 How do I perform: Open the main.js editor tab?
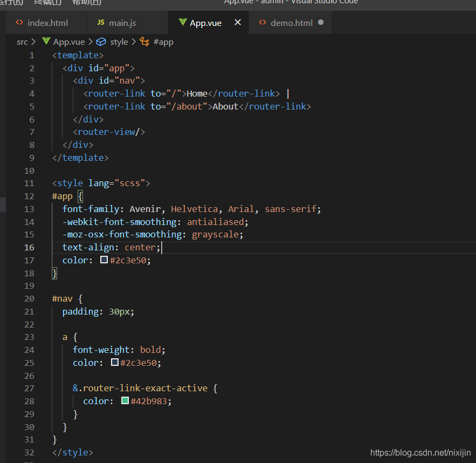click(127, 23)
